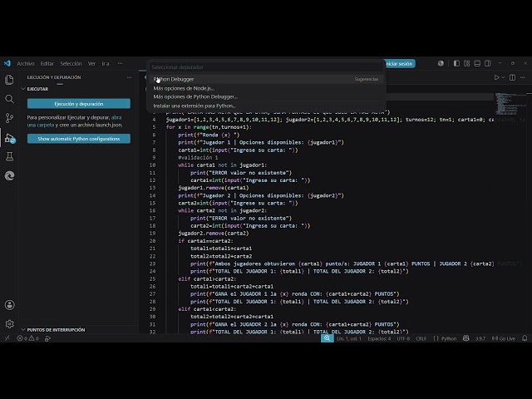
Task: Open the errors and warnings count in status bar
Action: [x=27, y=338]
